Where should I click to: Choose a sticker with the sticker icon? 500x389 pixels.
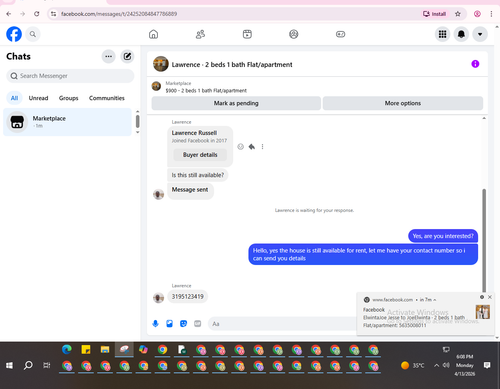[x=183, y=324]
